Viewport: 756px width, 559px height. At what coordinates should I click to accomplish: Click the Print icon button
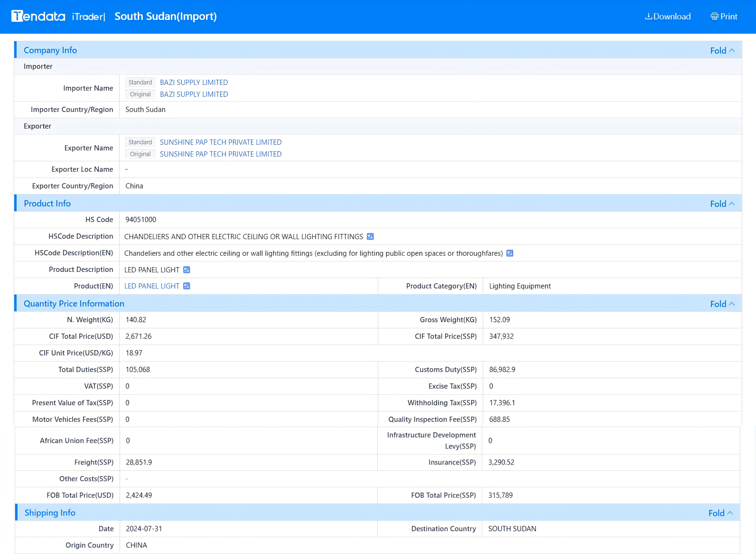pos(724,17)
